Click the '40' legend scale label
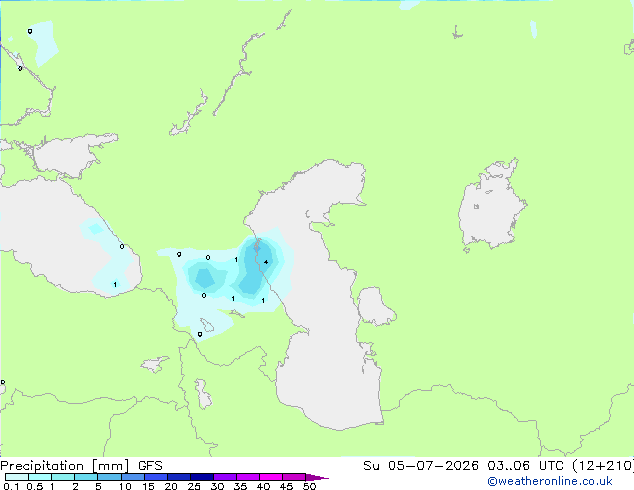The height and width of the screenshot is (490, 634). pos(263,486)
